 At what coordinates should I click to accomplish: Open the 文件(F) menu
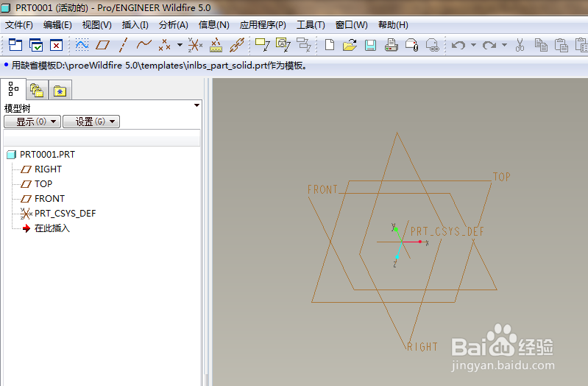click(18, 25)
